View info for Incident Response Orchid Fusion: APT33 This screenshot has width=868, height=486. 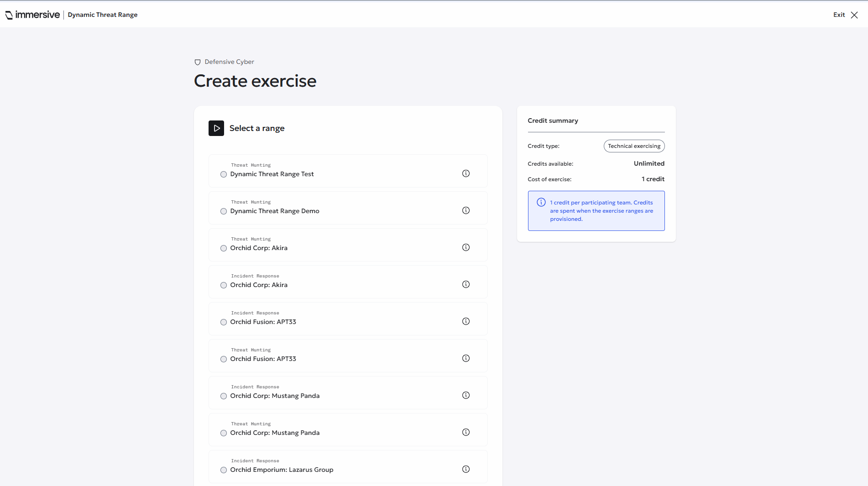[x=466, y=321]
